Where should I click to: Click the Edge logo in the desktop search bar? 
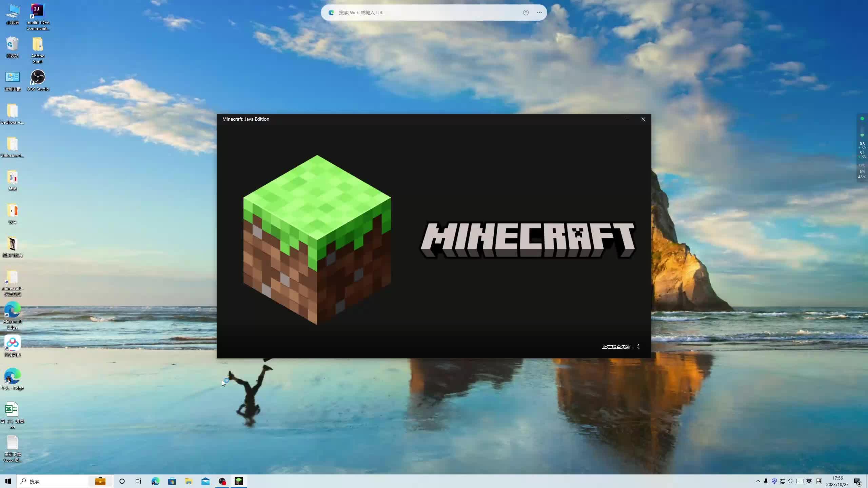331,13
